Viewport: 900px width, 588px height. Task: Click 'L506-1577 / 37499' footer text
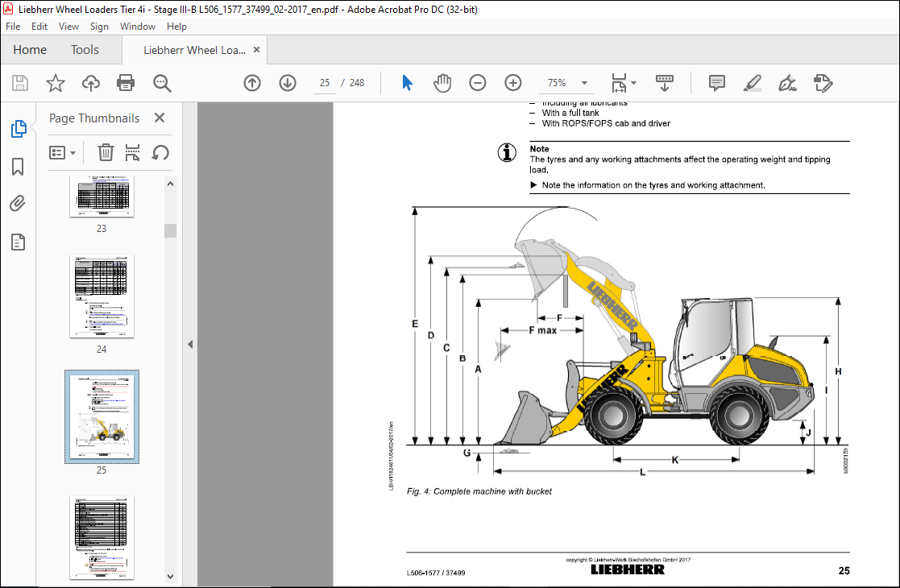click(436, 573)
